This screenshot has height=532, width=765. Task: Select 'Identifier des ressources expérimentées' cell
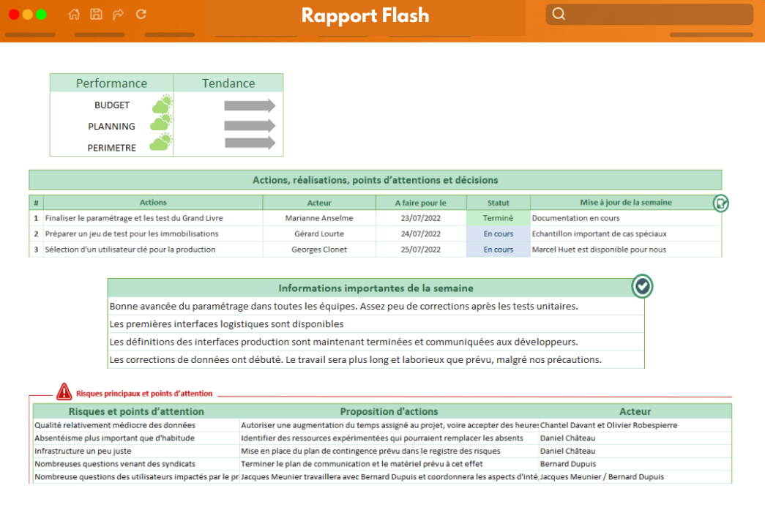[x=389, y=438]
